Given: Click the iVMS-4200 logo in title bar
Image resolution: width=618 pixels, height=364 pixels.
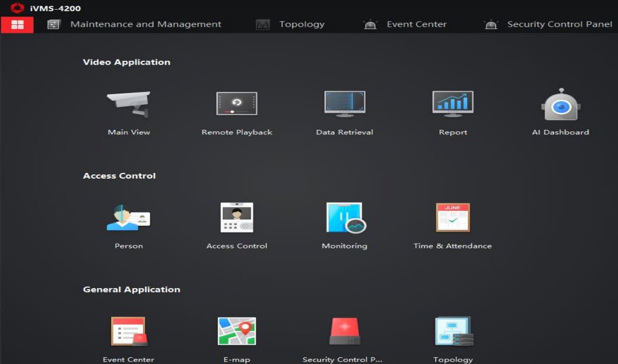Looking at the screenshot, I should tap(18, 8).
